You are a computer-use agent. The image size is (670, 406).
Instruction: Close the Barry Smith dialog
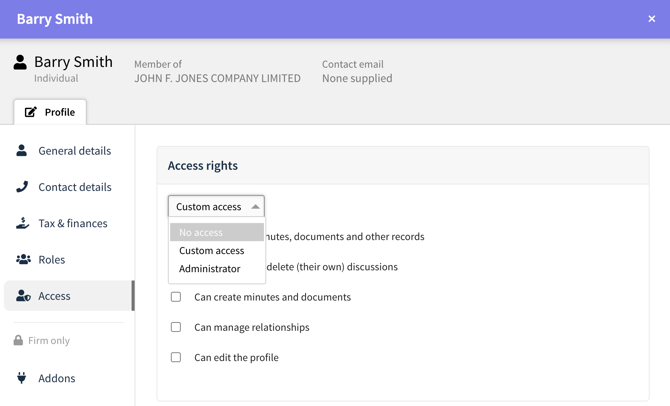coord(652,19)
